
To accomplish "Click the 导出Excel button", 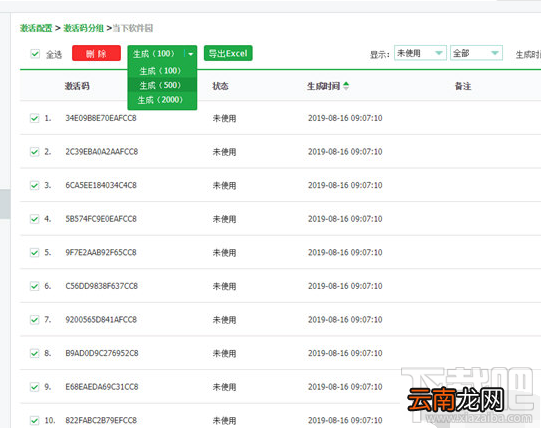I will [x=228, y=54].
